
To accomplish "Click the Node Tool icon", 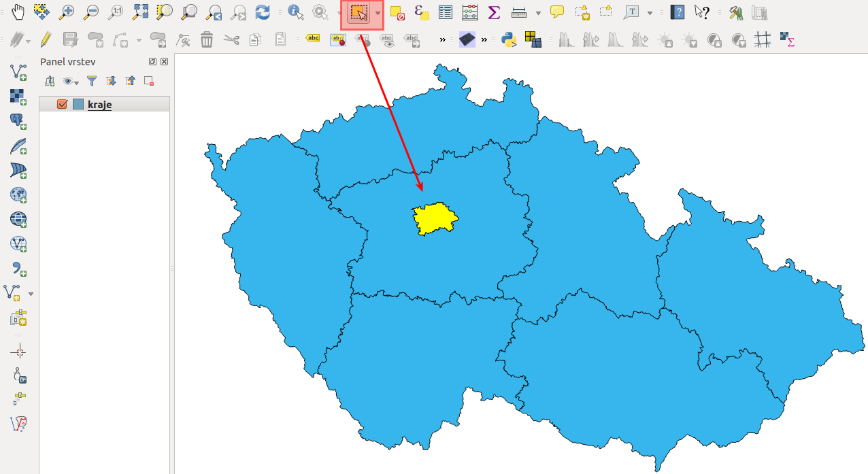I will point(183,39).
